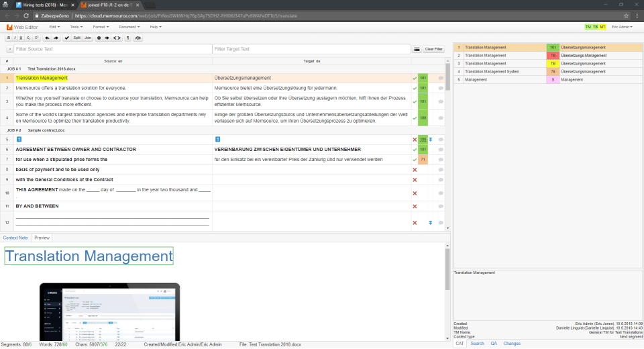
Task: Open the filter list options icon
Action: point(417,49)
